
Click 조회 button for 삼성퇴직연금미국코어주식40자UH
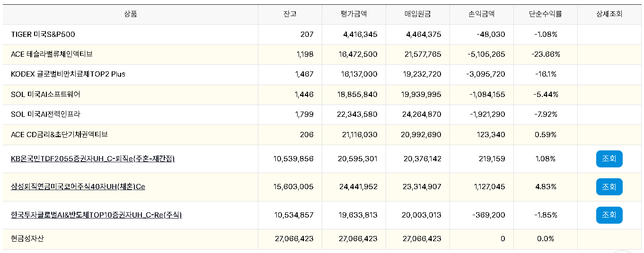coord(609,187)
